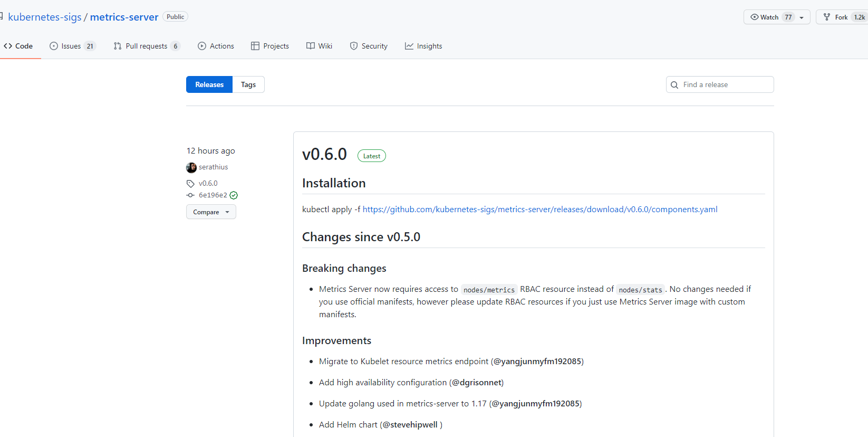Click the Fork count 1.2k

[x=860, y=17]
